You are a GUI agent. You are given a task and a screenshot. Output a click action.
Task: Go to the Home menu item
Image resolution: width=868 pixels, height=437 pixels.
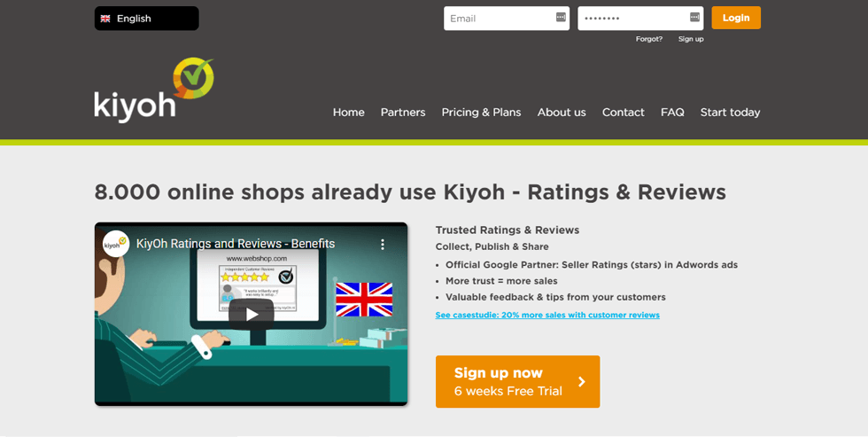(349, 113)
